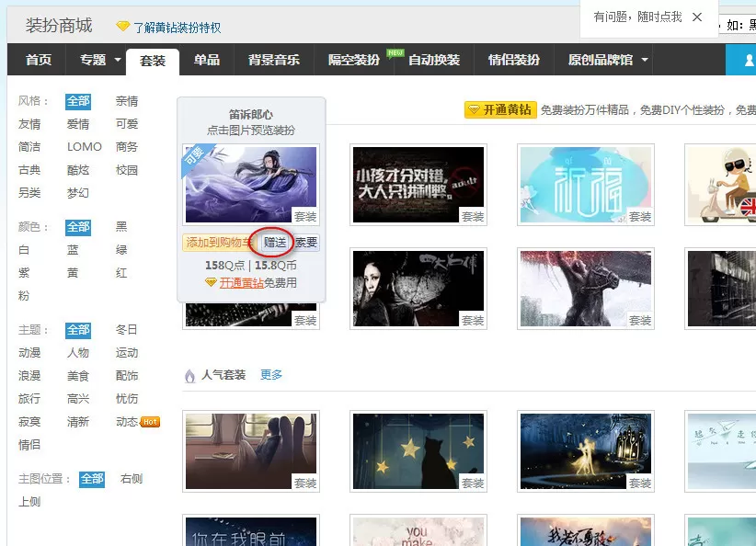
Task: Filter style by 梦幻
Action: 78,193
